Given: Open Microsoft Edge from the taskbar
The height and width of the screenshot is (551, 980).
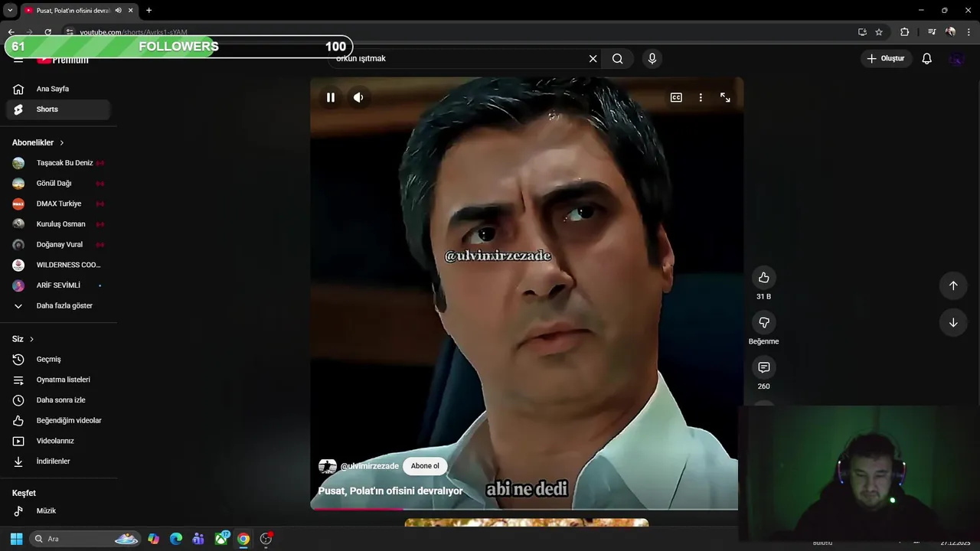Looking at the screenshot, I should click(x=176, y=539).
